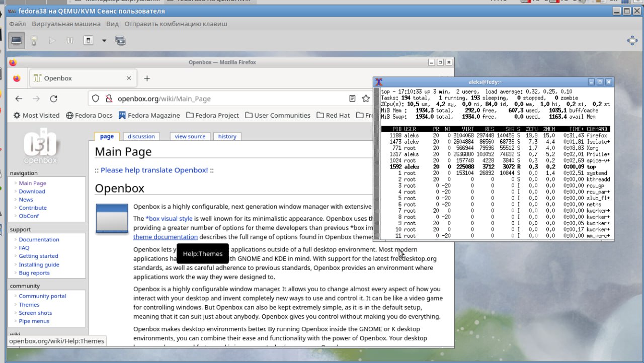The width and height of the screenshot is (644, 363).
Task: Open Firefox View in the tab strip
Action: tap(17, 78)
